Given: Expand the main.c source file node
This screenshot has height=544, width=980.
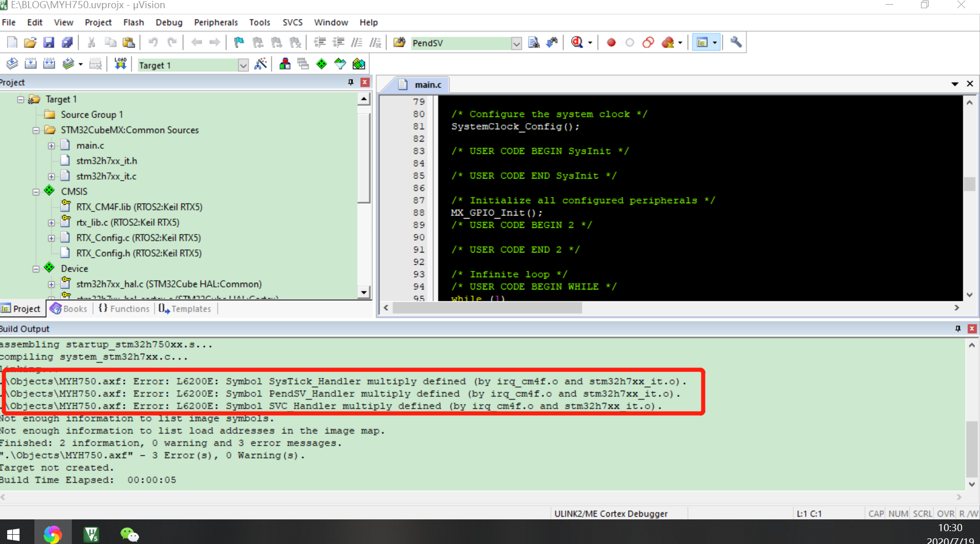Looking at the screenshot, I should pos(51,146).
